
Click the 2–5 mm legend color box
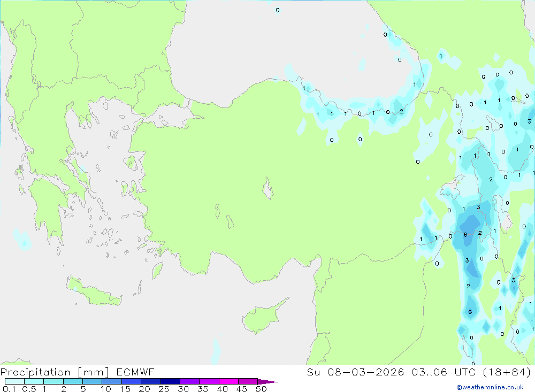click(73, 381)
